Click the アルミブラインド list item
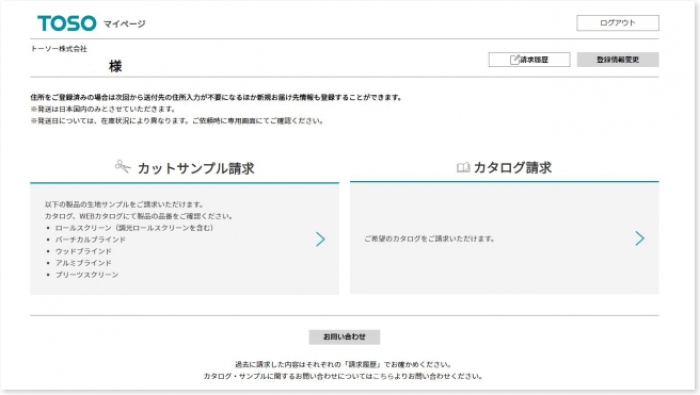700x395 pixels. tap(83, 263)
